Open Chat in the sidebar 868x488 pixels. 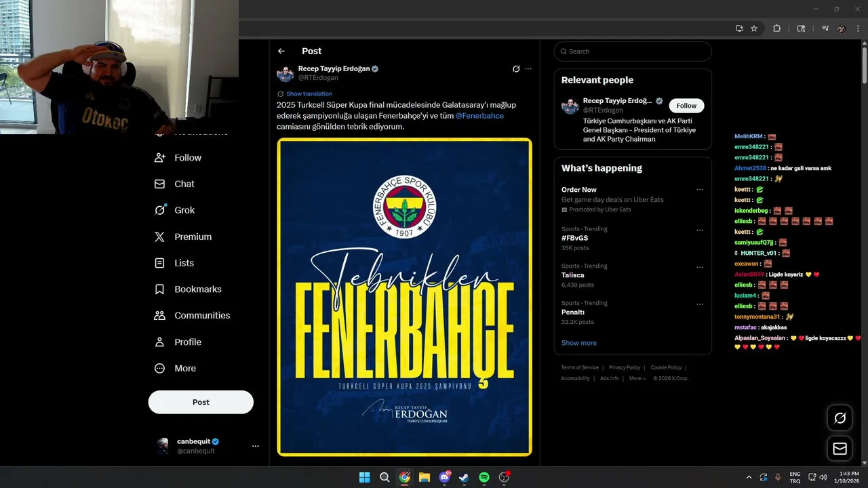[x=174, y=184]
